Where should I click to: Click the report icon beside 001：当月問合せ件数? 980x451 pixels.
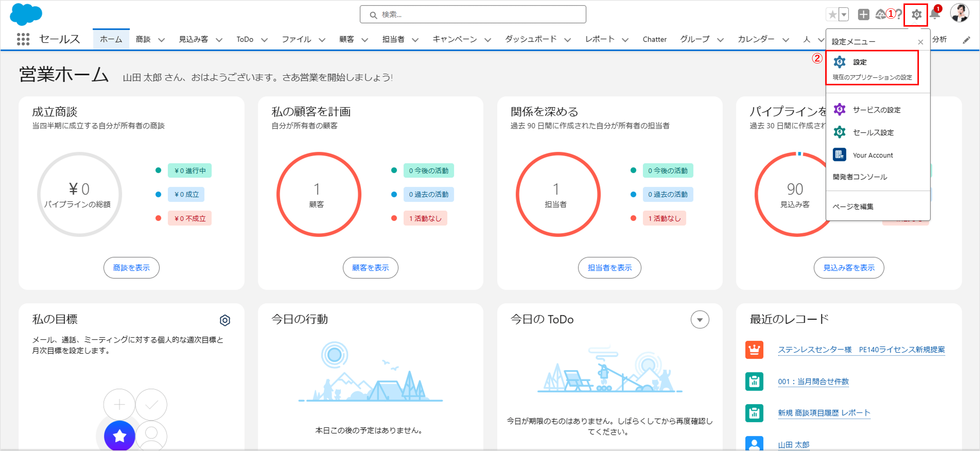point(754,381)
